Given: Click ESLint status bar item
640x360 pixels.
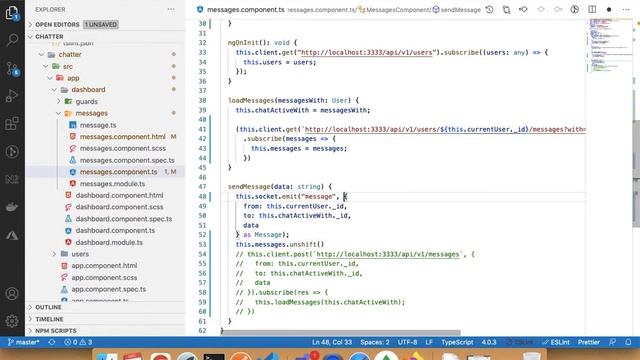Looking at the screenshot, I should (556, 342).
